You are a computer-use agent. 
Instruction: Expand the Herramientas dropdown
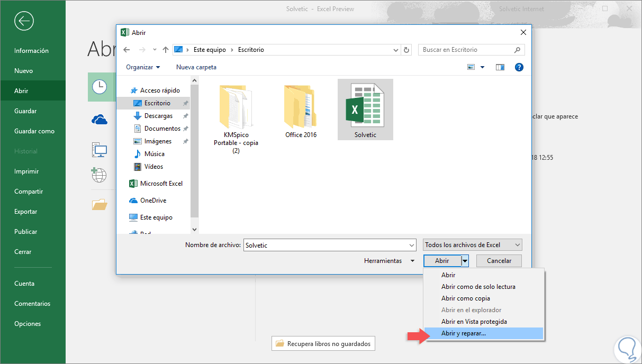click(x=389, y=261)
